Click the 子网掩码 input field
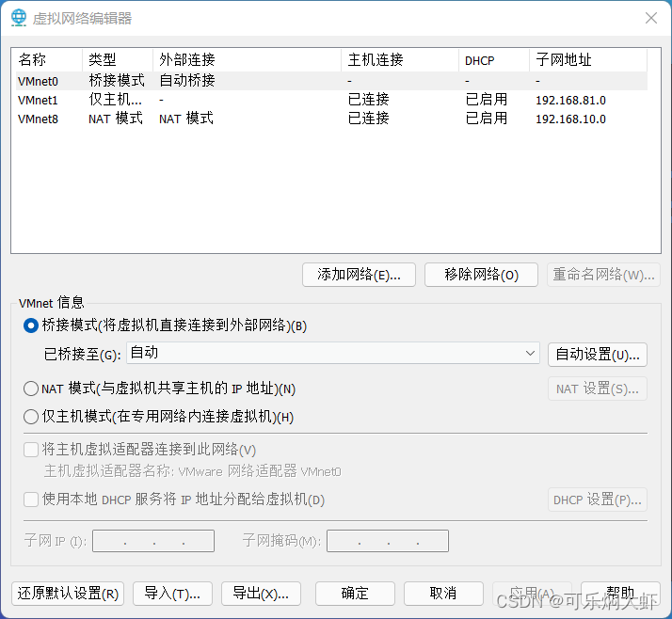 tap(388, 541)
